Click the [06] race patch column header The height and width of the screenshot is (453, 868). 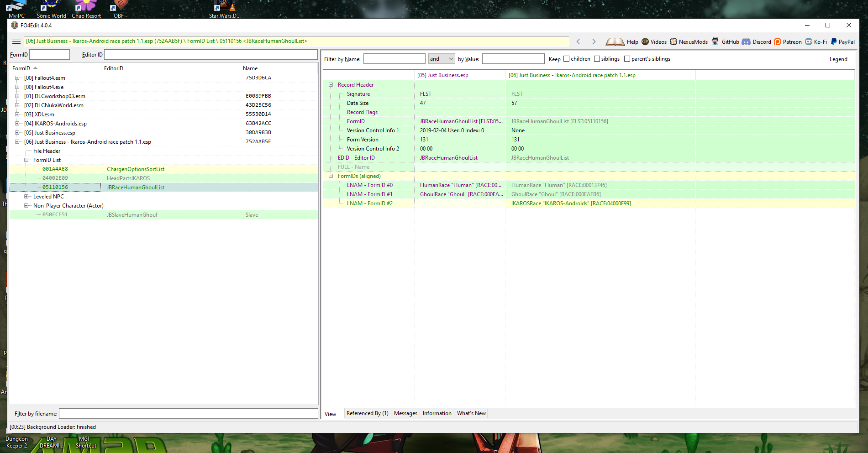pyautogui.click(x=600, y=75)
